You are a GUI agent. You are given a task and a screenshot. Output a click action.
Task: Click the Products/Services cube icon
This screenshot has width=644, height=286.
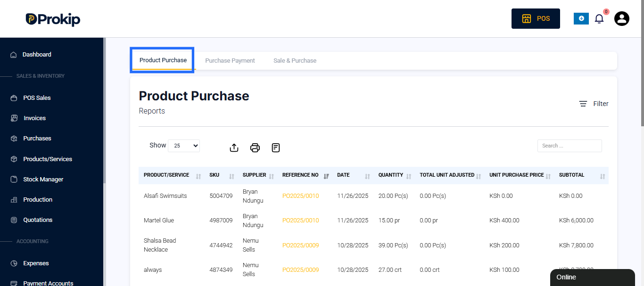tap(14, 159)
